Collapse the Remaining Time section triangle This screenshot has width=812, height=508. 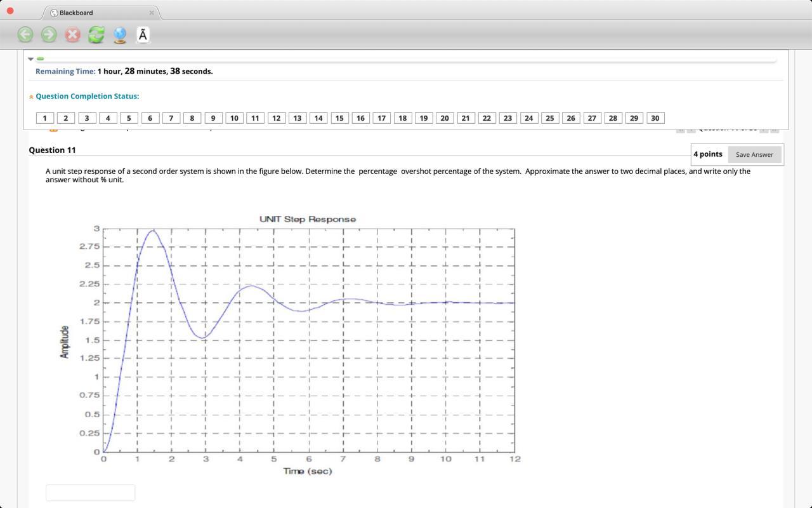[x=30, y=58]
